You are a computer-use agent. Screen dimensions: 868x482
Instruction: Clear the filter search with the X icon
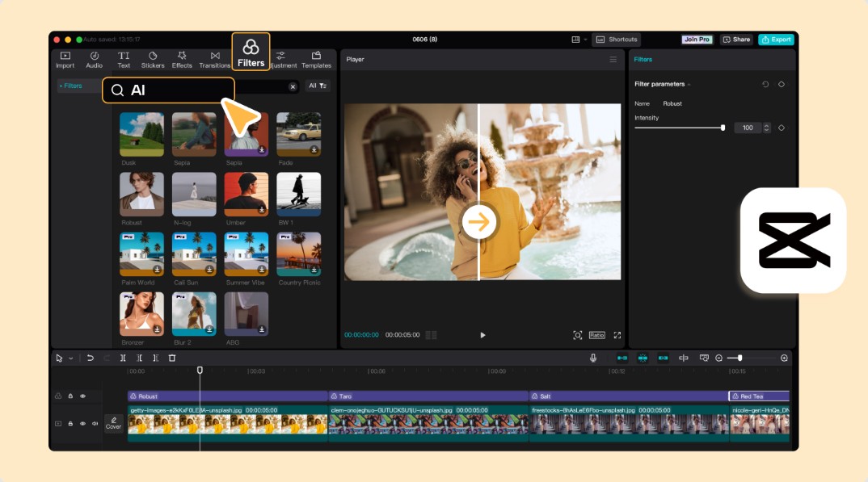click(293, 86)
